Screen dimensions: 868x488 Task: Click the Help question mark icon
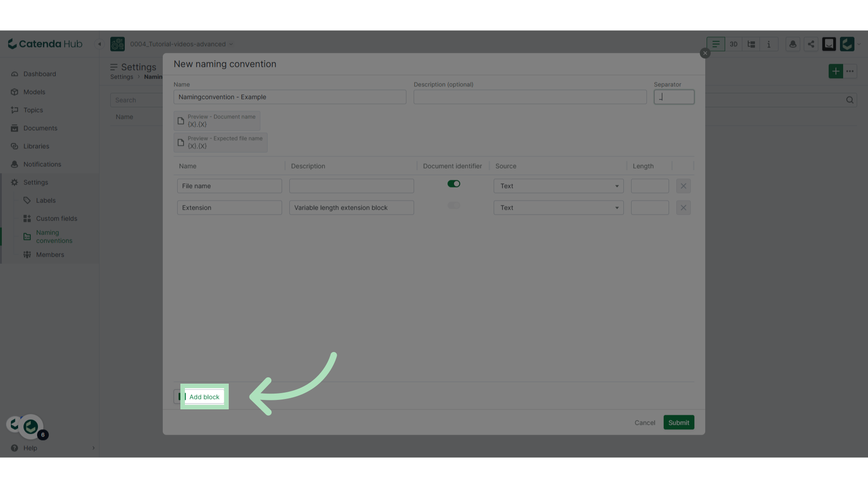coord(14,448)
